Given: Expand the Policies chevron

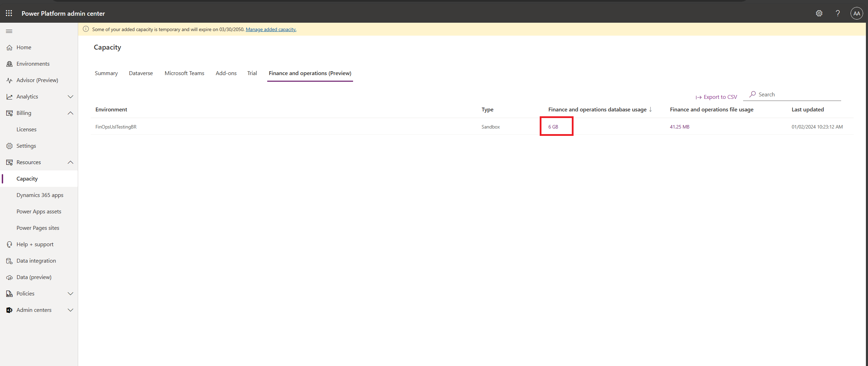Looking at the screenshot, I should (x=70, y=294).
